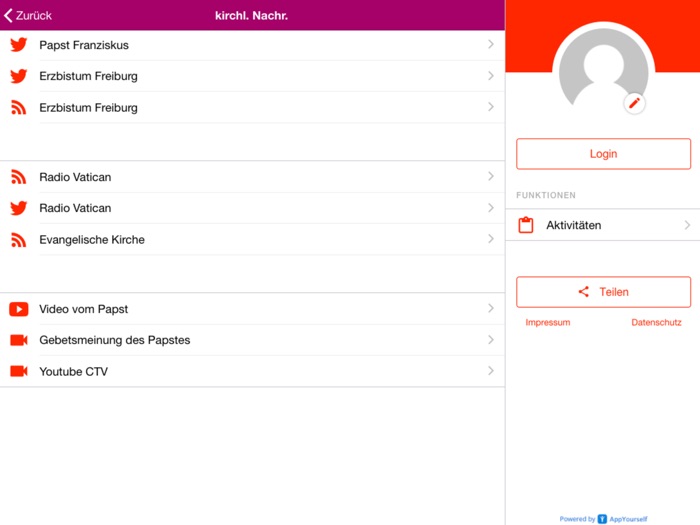Select Radio Vatican text in RSS row
This screenshot has height=525, width=700.
tap(75, 177)
